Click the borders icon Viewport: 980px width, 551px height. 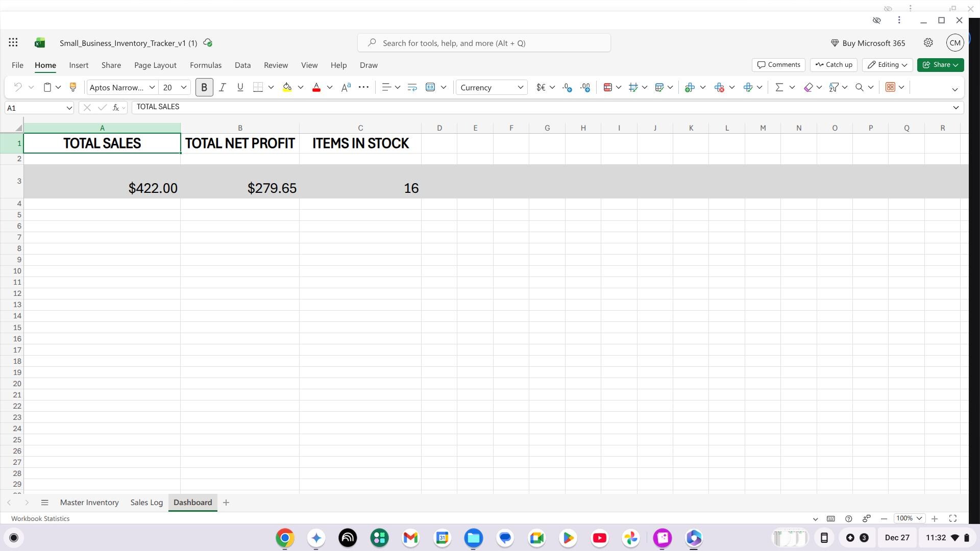click(x=258, y=88)
